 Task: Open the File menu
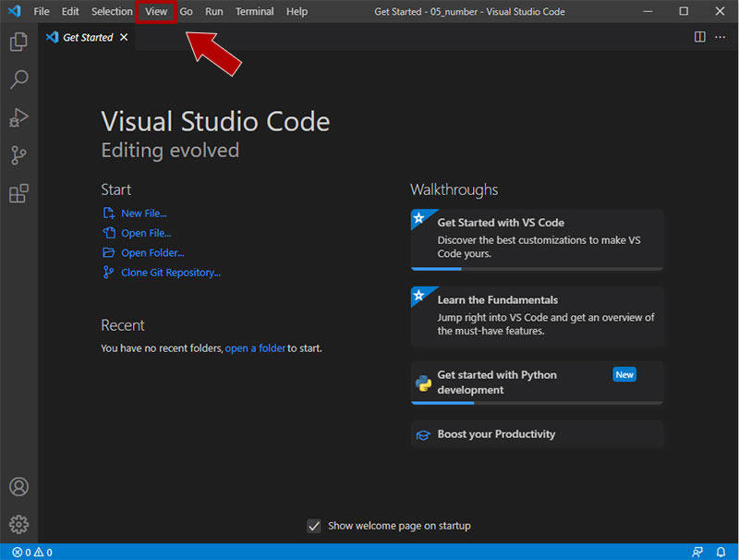(42, 11)
